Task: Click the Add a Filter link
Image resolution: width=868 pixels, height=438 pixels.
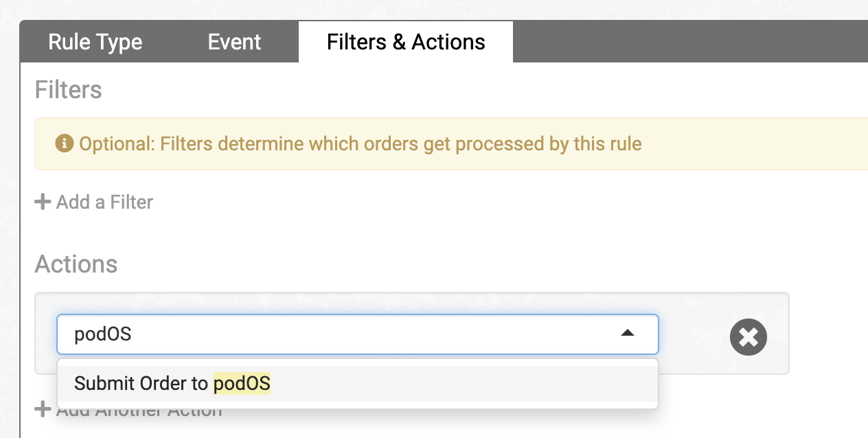Action: pos(104,202)
